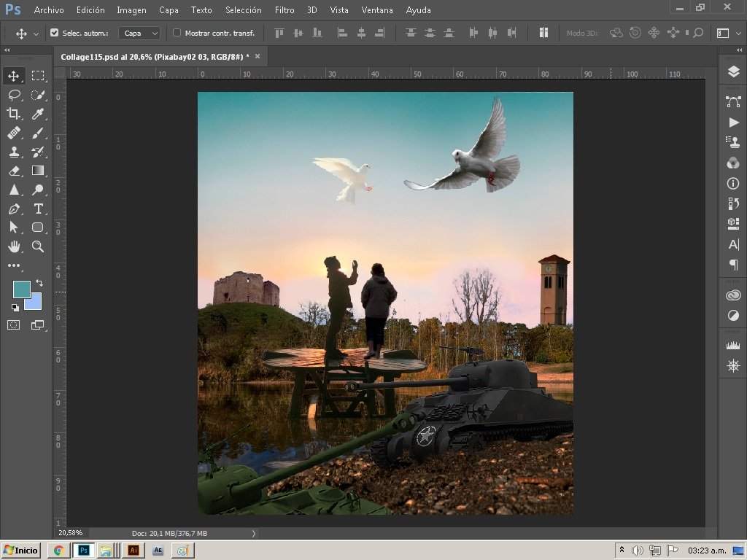Open the Actions panel play icon
This screenshot has height=560, width=747.
733,122
